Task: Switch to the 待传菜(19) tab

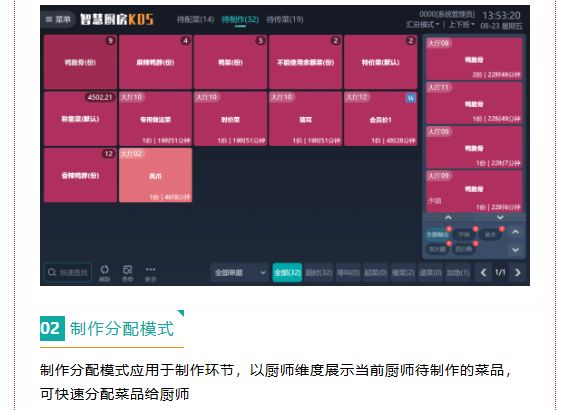Action: click(285, 19)
